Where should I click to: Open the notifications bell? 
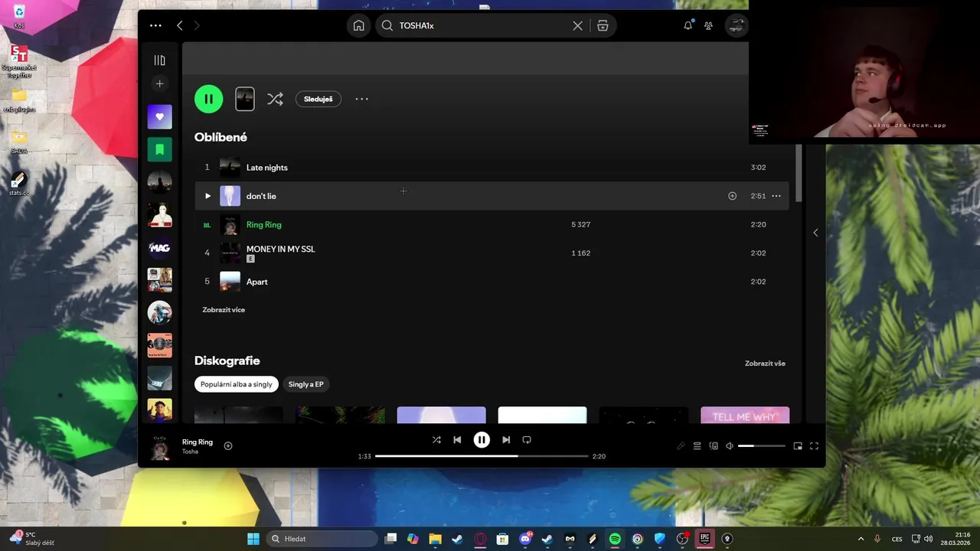(688, 25)
